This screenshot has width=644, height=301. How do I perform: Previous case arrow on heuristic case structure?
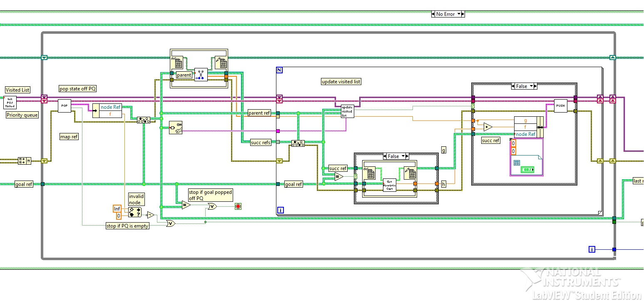pyautogui.click(x=385, y=156)
